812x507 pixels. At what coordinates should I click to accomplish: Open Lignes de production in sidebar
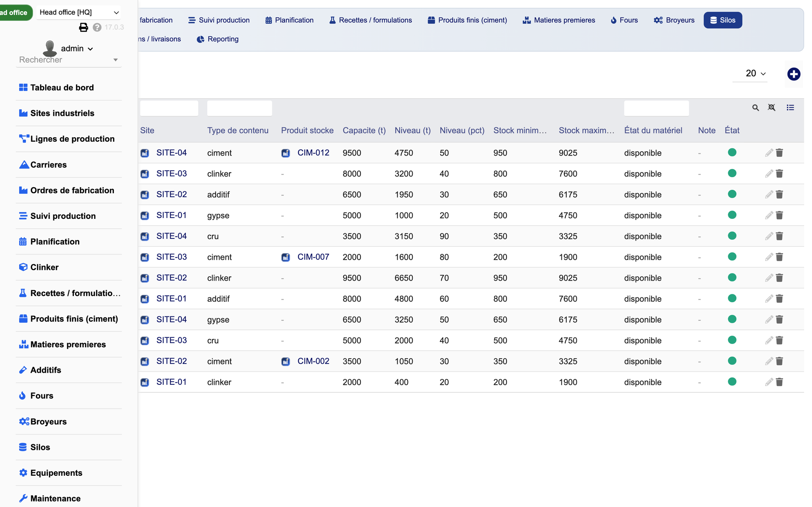click(x=67, y=139)
